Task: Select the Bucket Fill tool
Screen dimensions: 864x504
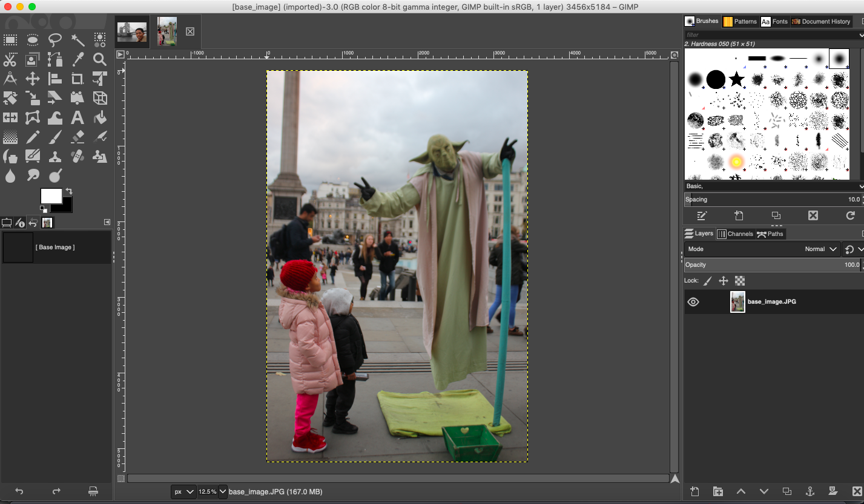Action: [x=100, y=117]
